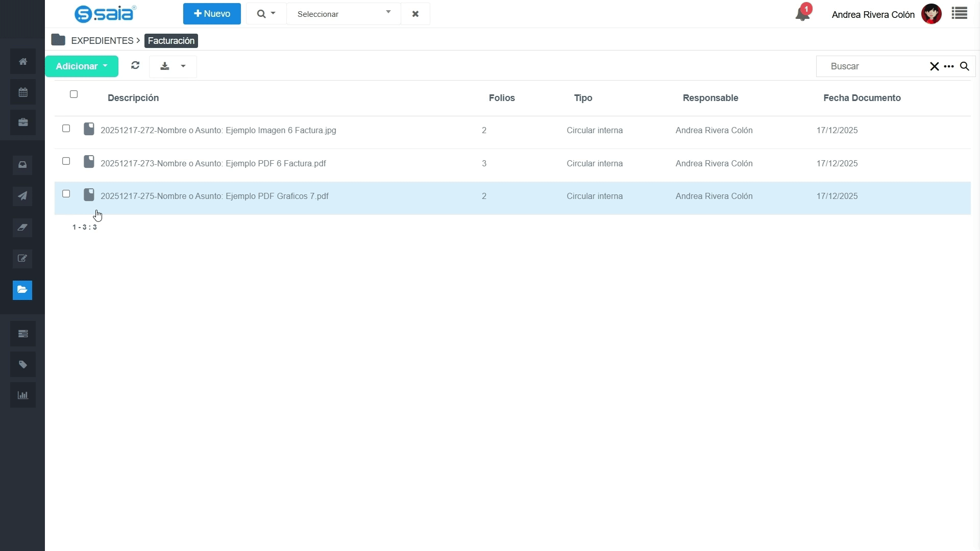Open the calendar sidebar icon

22,92
